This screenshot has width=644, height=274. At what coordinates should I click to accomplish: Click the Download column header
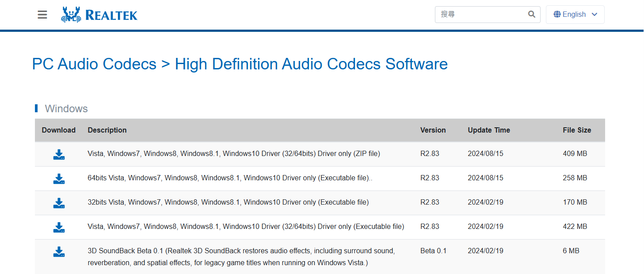click(x=59, y=130)
